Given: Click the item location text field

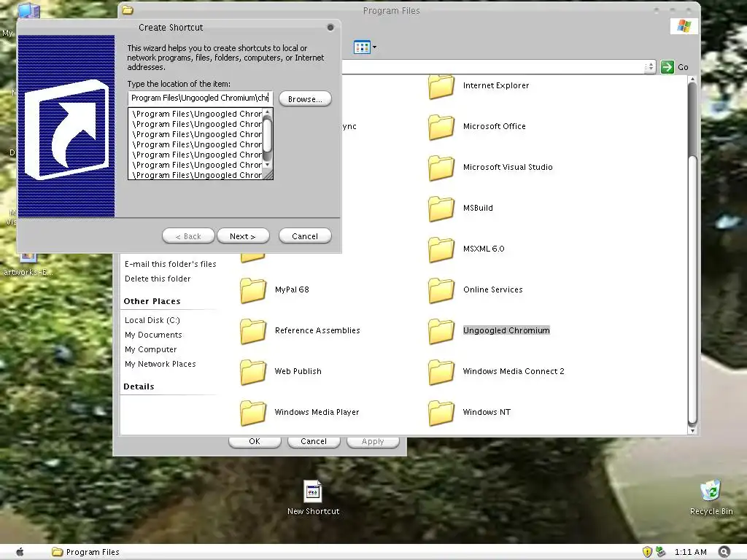Looking at the screenshot, I should click(200, 98).
